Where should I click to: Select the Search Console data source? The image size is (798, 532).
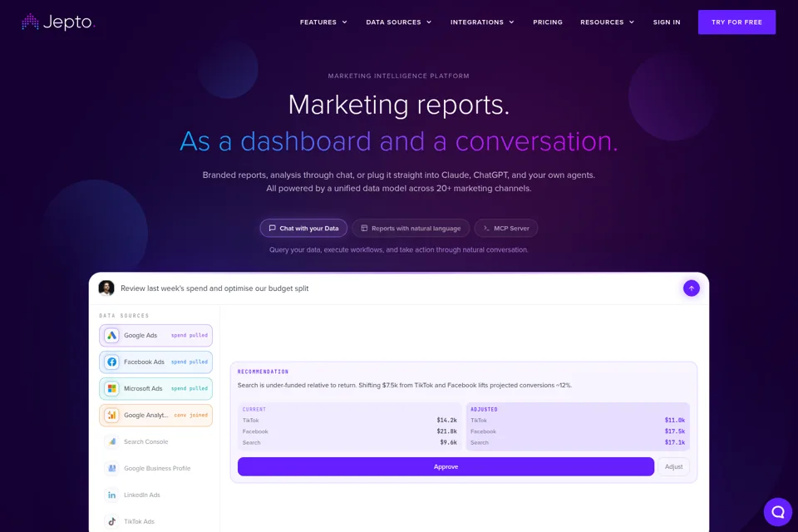(155, 441)
